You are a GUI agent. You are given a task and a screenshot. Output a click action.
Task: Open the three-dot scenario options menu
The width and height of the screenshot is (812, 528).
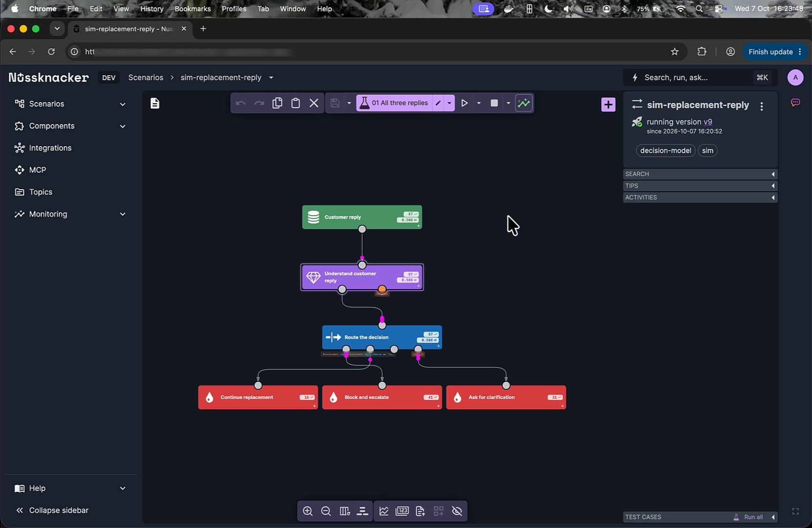coord(762,106)
